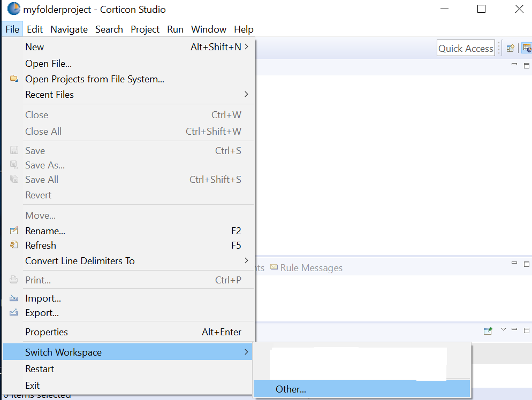Click the Corticon Studio app logo
Screen dimensions: 532x400
(x=14, y=9)
